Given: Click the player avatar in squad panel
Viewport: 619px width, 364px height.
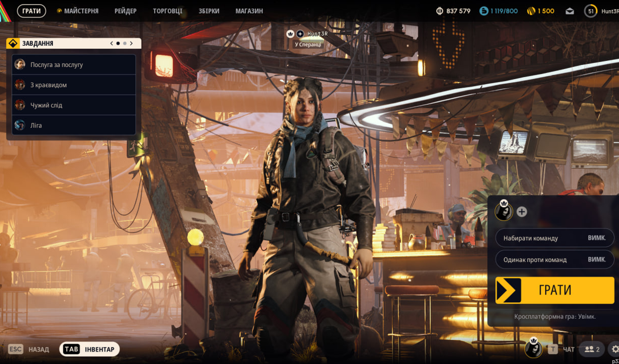Looking at the screenshot, I should pyautogui.click(x=504, y=211).
